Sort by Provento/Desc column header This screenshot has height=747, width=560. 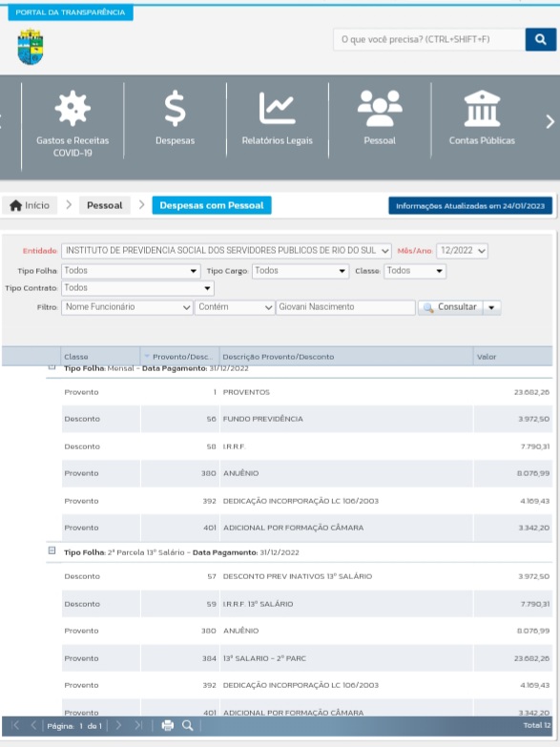180,357
